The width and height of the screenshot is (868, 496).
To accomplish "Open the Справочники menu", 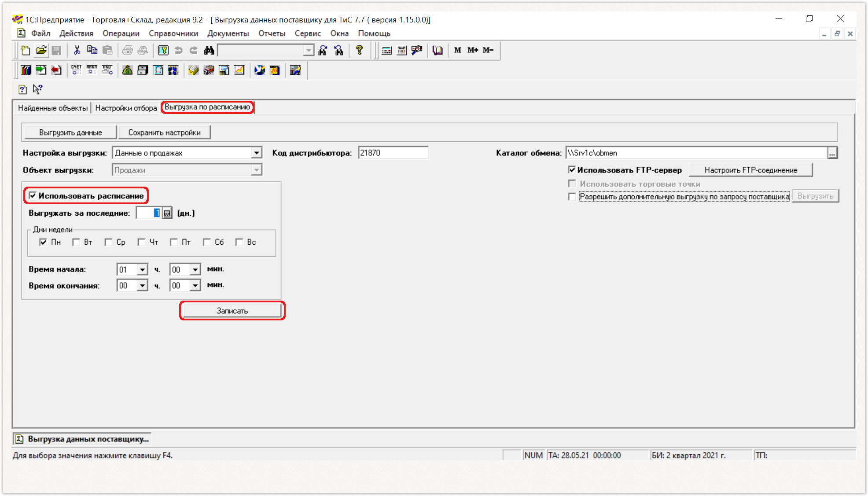I will [x=173, y=33].
